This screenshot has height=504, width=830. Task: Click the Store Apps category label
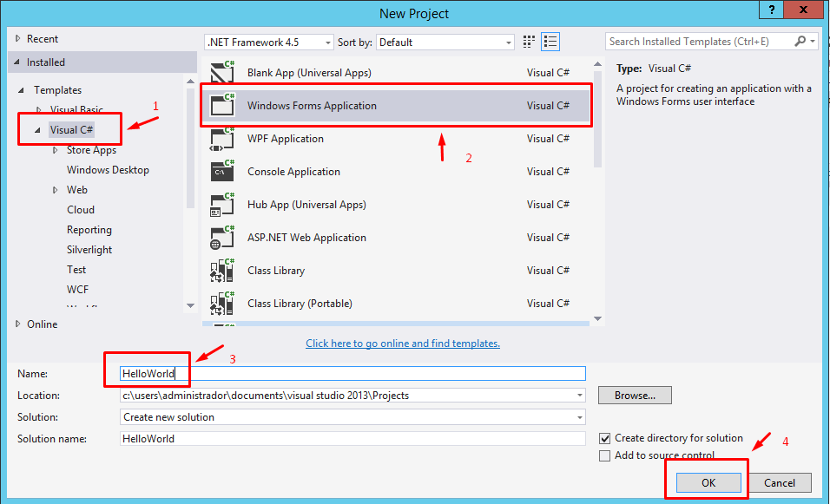pos(91,150)
